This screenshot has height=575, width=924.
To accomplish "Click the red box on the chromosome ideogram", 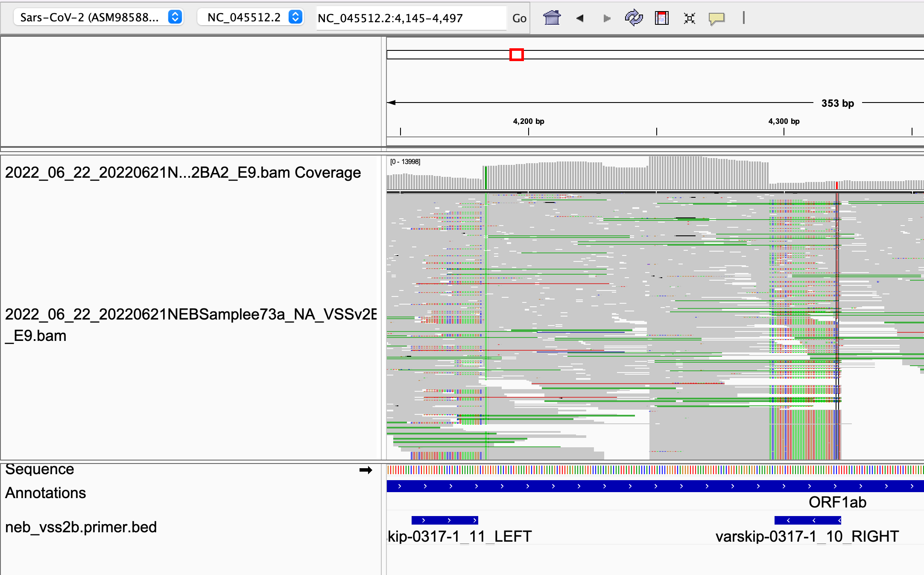I will click(516, 55).
